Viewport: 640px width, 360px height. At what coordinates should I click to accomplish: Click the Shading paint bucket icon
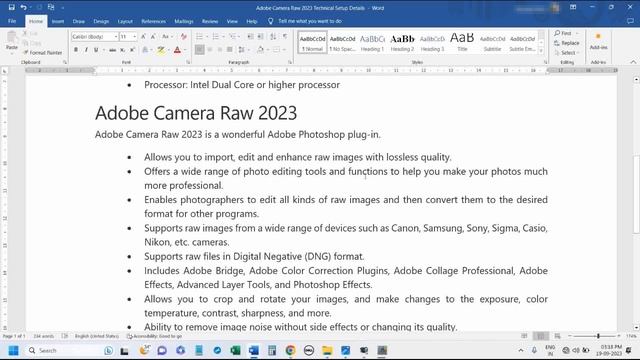[x=260, y=50]
